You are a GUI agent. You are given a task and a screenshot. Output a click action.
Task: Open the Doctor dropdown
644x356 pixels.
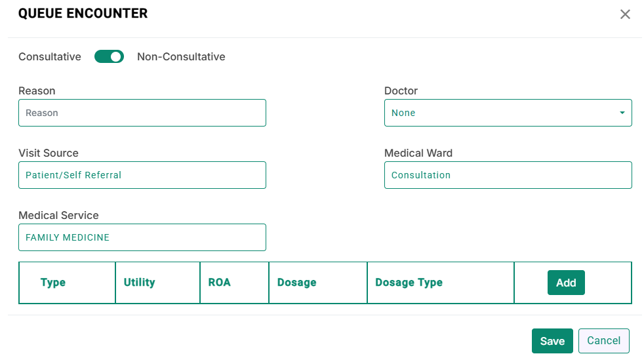pyautogui.click(x=508, y=113)
